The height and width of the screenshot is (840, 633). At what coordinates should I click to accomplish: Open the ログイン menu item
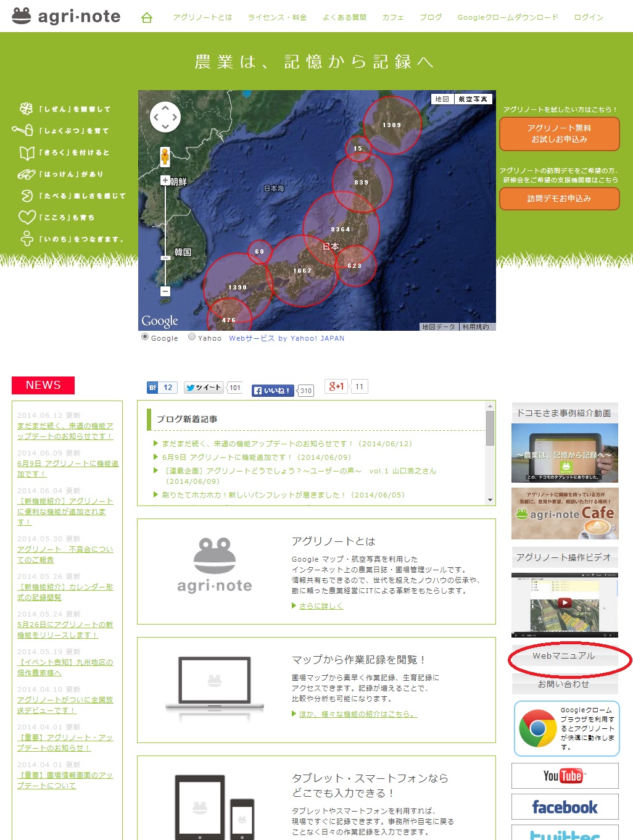click(x=589, y=17)
